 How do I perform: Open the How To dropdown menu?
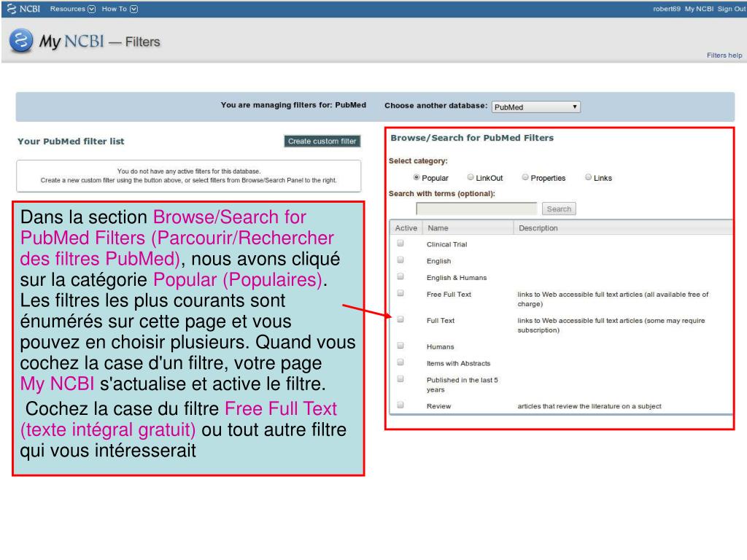120,9
